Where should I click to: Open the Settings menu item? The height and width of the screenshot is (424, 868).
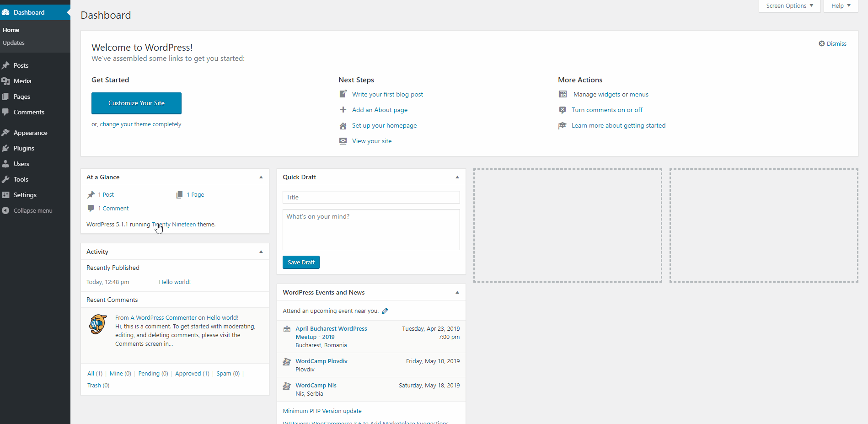click(x=25, y=195)
